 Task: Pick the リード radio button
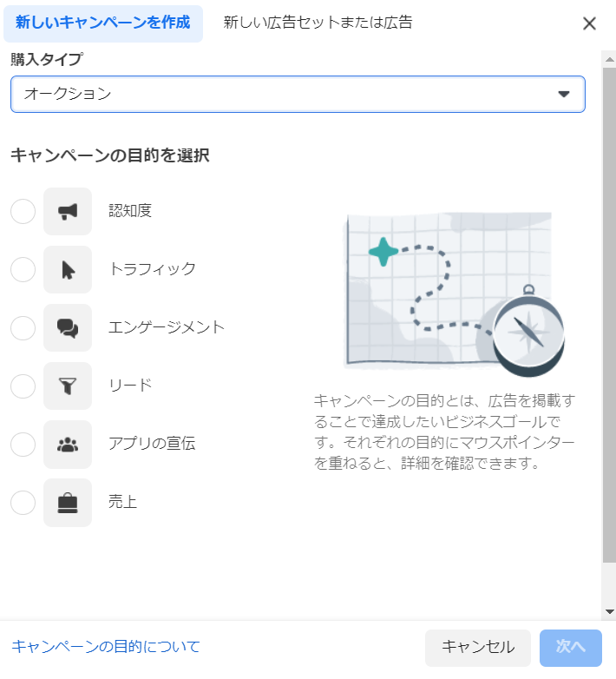click(23, 386)
